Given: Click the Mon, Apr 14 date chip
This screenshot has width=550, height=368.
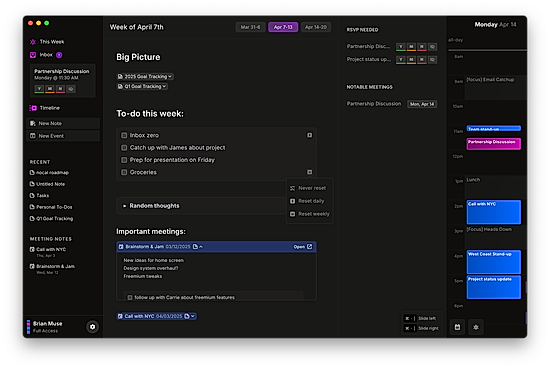Looking at the screenshot, I should pos(422,104).
